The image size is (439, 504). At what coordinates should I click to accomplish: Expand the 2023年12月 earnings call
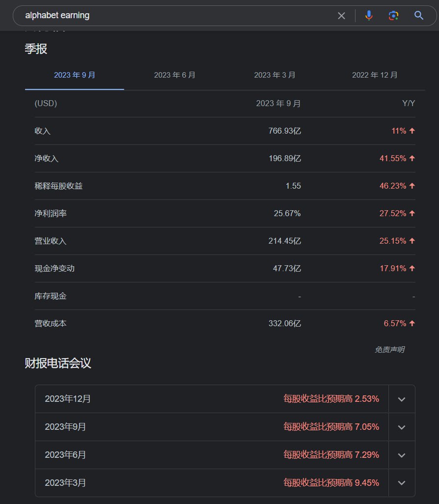402,399
